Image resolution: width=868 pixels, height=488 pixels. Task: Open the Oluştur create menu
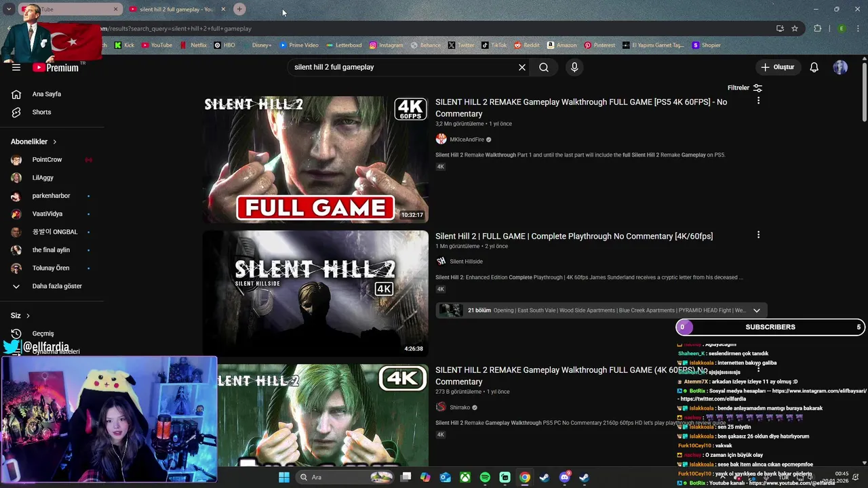[777, 67]
